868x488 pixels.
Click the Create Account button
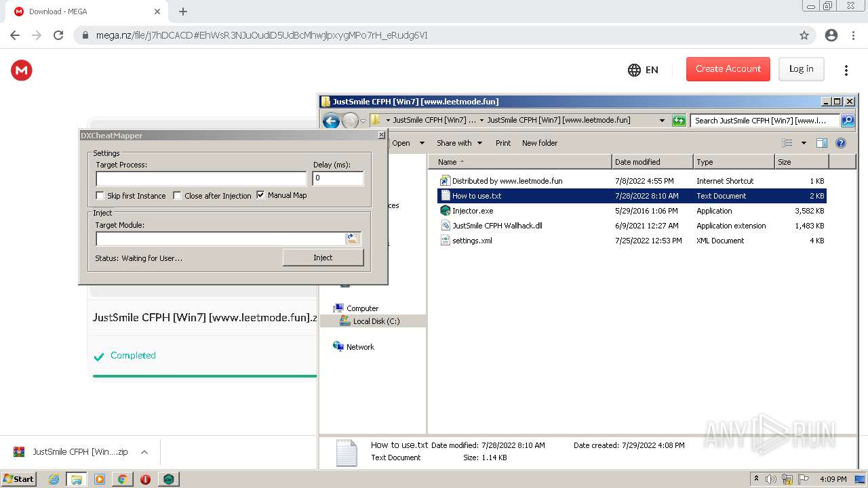728,69
